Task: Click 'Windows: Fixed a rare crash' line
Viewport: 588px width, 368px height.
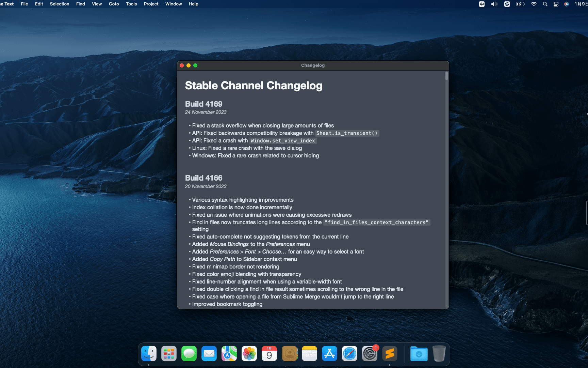Action: pyautogui.click(x=256, y=156)
